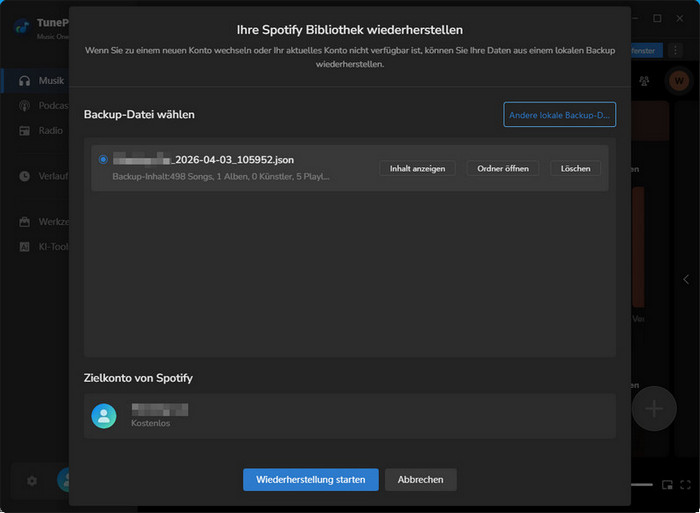
Task: Click the Kostenlos account label
Action: tap(150, 423)
